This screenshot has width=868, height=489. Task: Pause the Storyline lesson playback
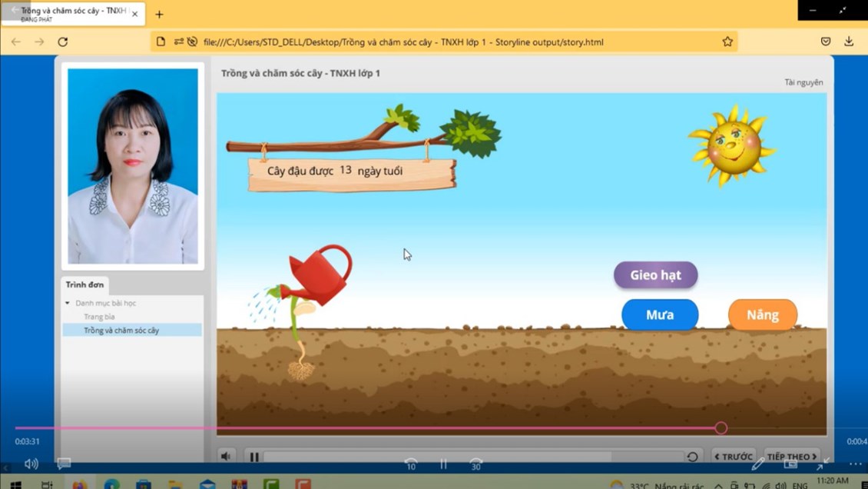pos(254,457)
